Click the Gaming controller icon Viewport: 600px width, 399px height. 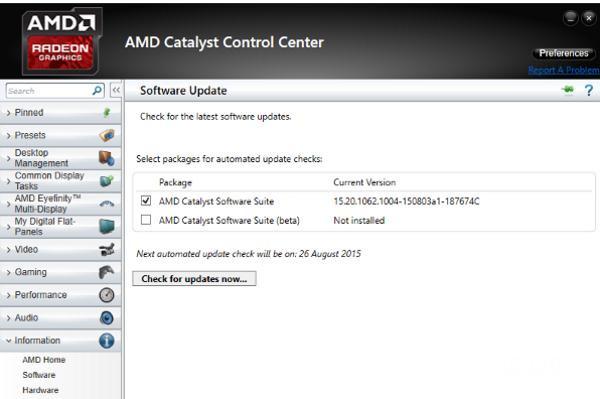[106, 272]
